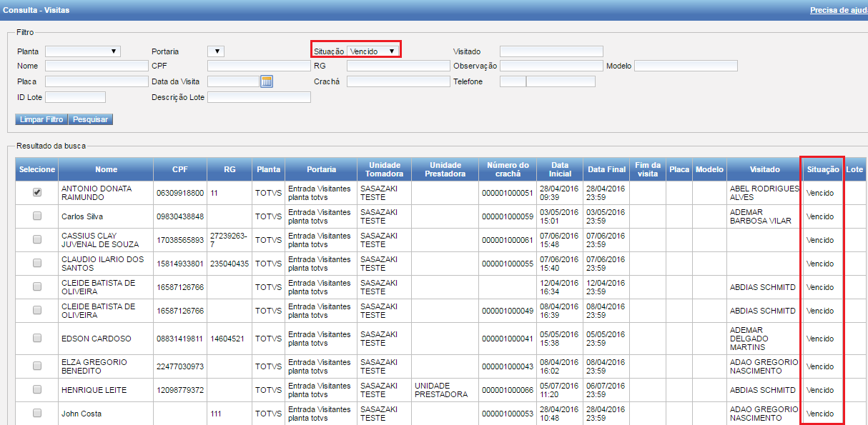This screenshot has height=425, width=868.
Task: Click crachá number 000001000051
Action: pos(508,193)
